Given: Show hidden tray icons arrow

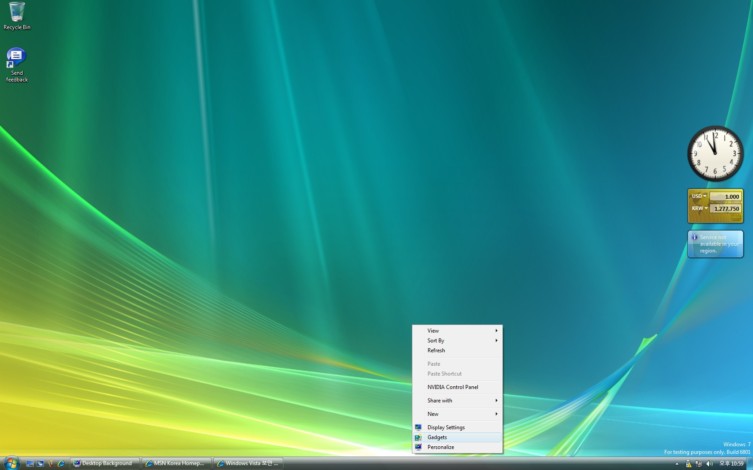Looking at the screenshot, I should tap(677, 464).
